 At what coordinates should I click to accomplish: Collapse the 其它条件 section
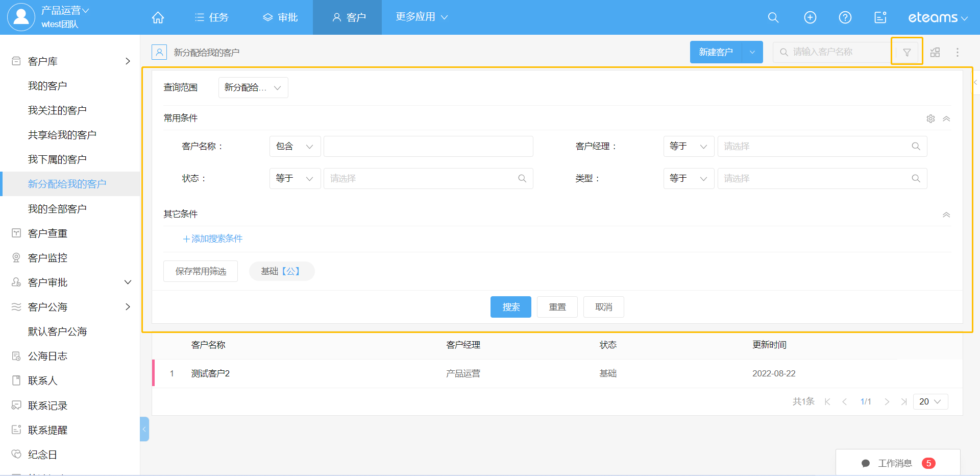946,215
